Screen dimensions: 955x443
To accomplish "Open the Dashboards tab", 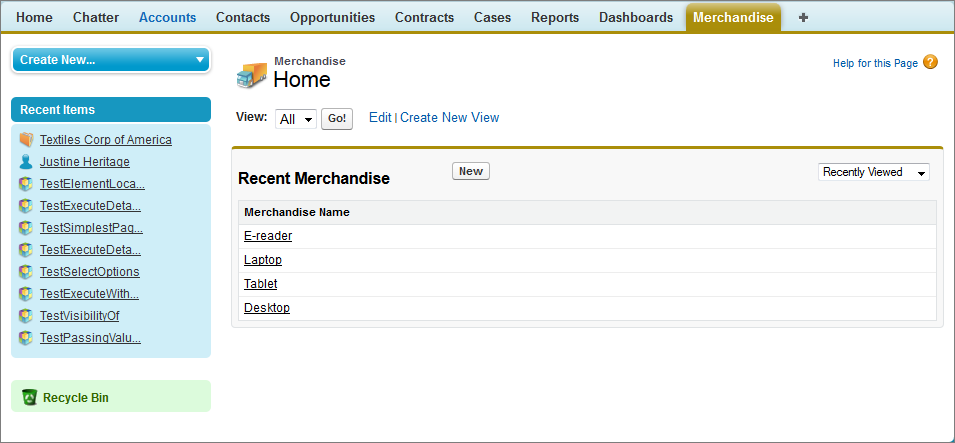I will pyautogui.click(x=635, y=17).
